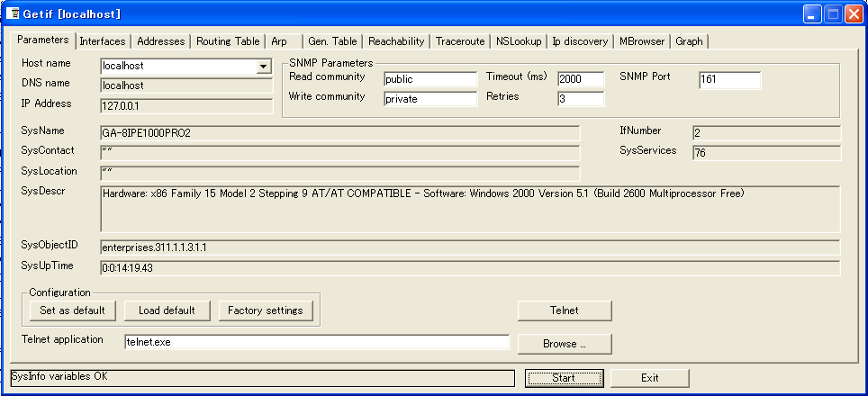The height and width of the screenshot is (396, 868).
Task: Select the Routing Table tab
Action: (228, 41)
